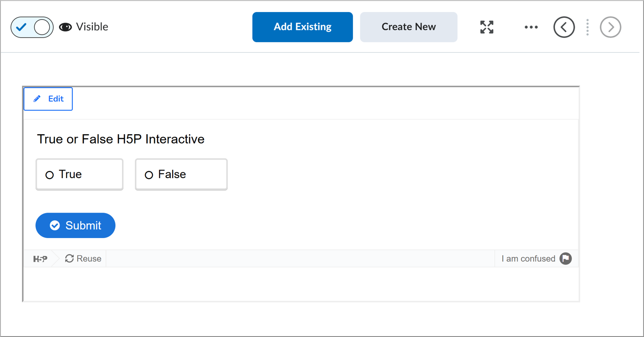
Task: Open the three-dot more options menu
Action: [531, 27]
